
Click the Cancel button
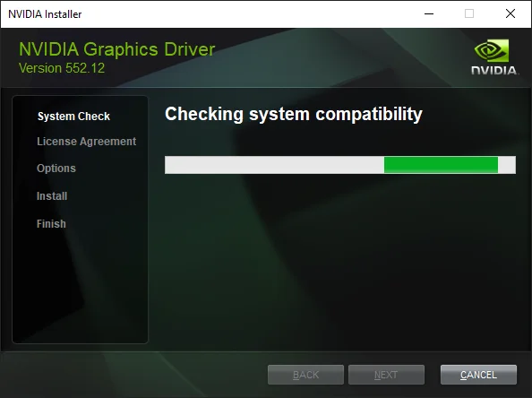point(478,375)
